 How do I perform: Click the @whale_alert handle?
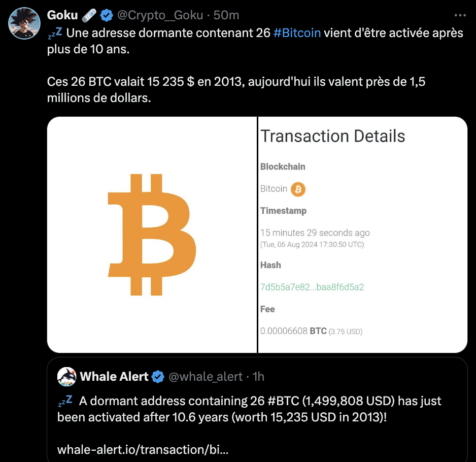(x=206, y=377)
